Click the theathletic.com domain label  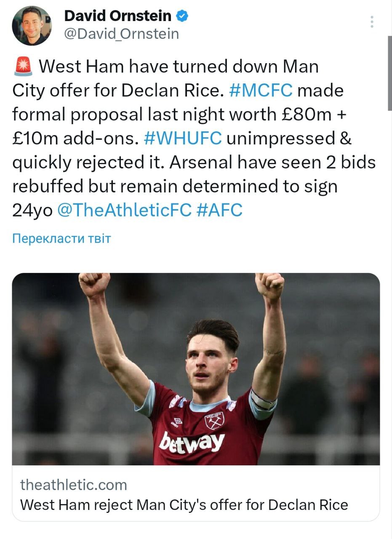pyautogui.click(x=73, y=485)
